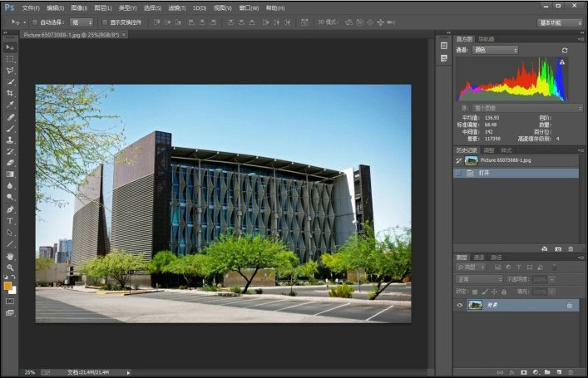Select the Dodge tool
This screenshot has width=588, height=378.
pos(10,197)
